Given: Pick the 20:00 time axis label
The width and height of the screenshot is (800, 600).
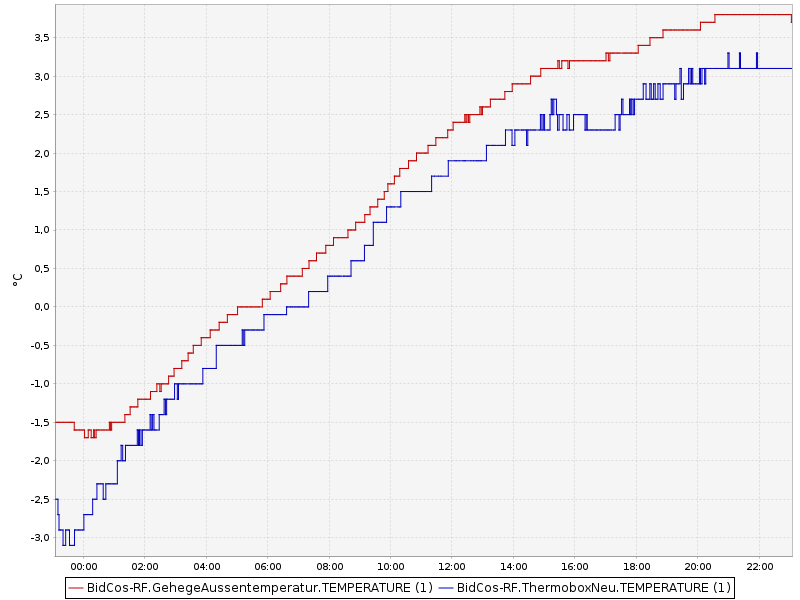Looking at the screenshot, I should point(697,567).
